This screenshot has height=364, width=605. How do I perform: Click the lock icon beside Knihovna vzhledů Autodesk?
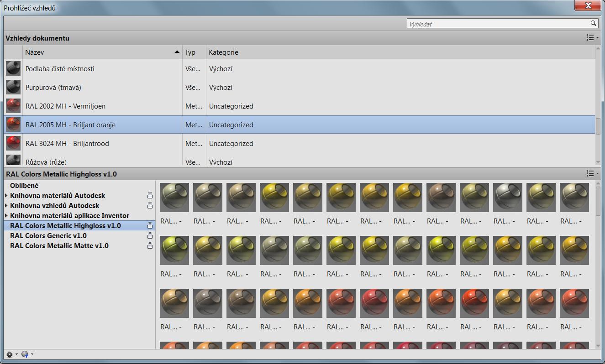coord(150,205)
